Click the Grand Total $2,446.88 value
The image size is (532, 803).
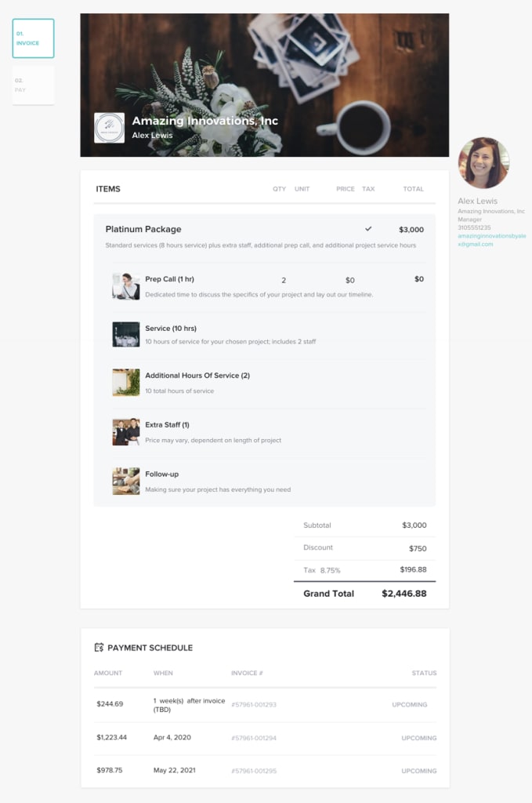[x=404, y=594]
